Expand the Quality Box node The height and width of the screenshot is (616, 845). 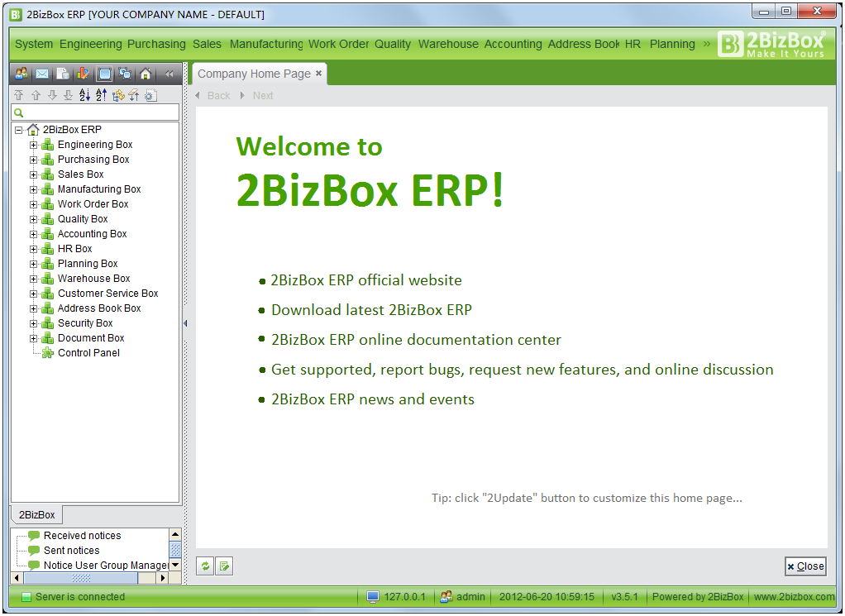tap(33, 219)
